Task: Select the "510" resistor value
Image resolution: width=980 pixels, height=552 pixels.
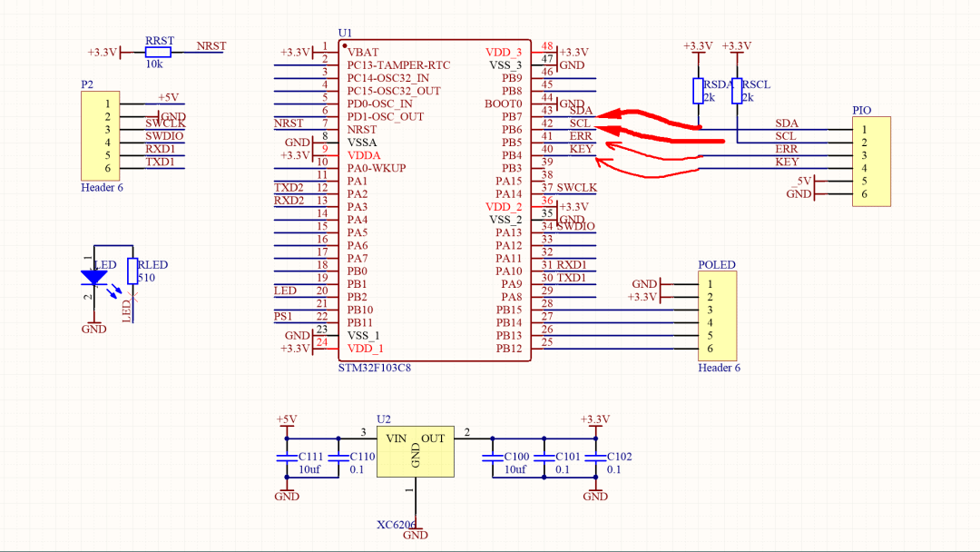Action: pyautogui.click(x=146, y=278)
